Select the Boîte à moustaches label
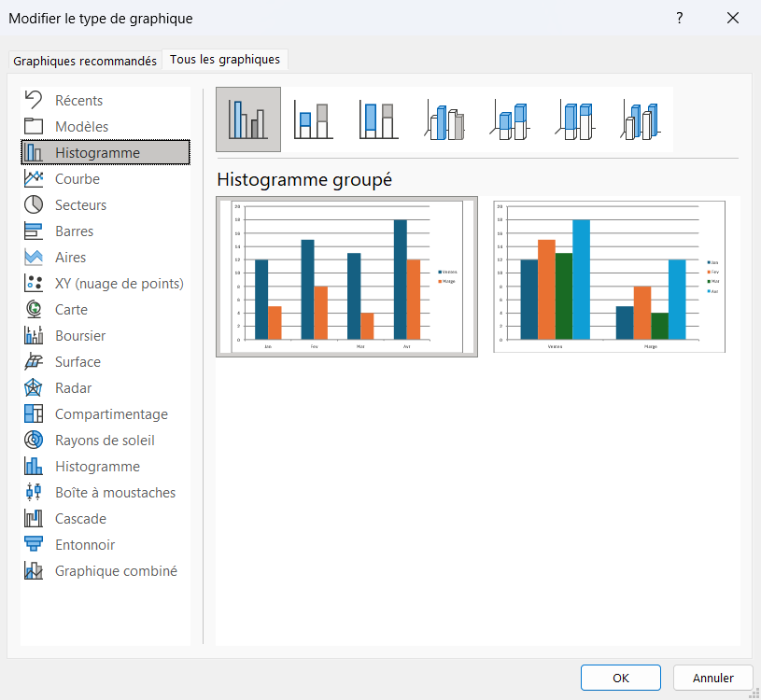Image resolution: width=761 pixels, height=700 pixels. [x=116, y=493]
